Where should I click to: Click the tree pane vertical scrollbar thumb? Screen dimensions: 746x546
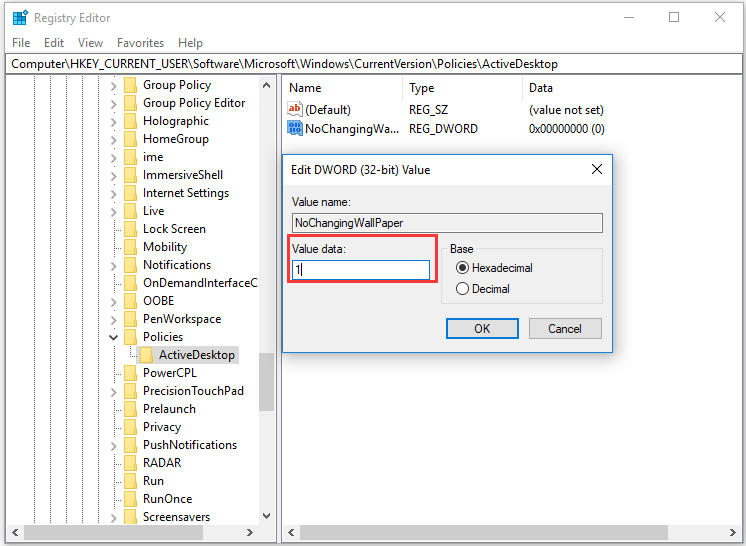pyautogui.click(x=266, y=382)
